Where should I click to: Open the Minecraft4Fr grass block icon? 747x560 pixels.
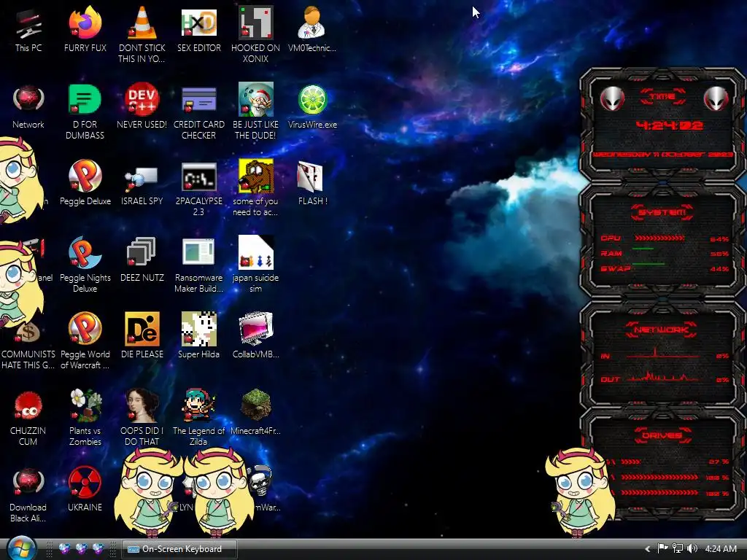pos(256,405)
